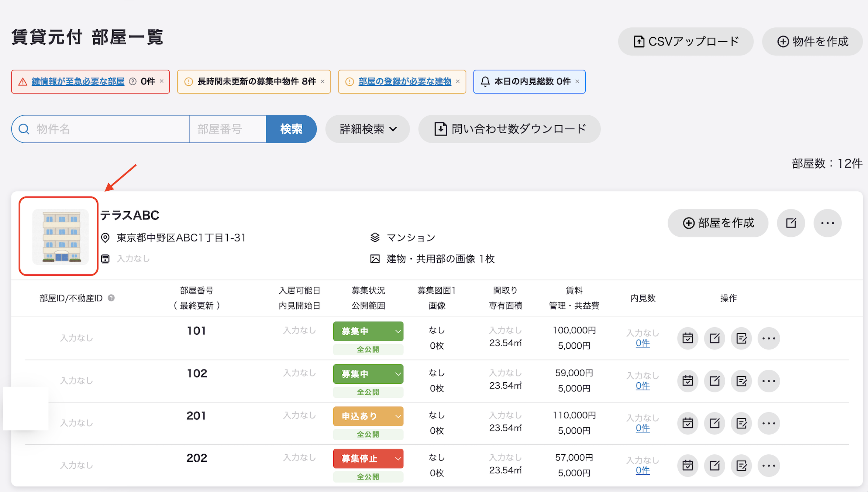868x492 pixels.
Task: Click the テラスABC building thumbnail
Action: (x=61, y=237)
